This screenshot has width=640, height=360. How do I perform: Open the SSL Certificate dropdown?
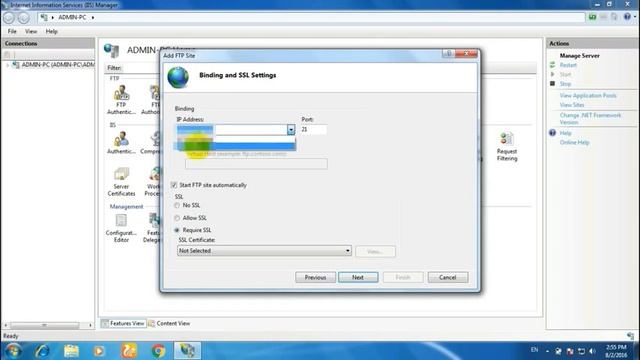click(264, 251)
